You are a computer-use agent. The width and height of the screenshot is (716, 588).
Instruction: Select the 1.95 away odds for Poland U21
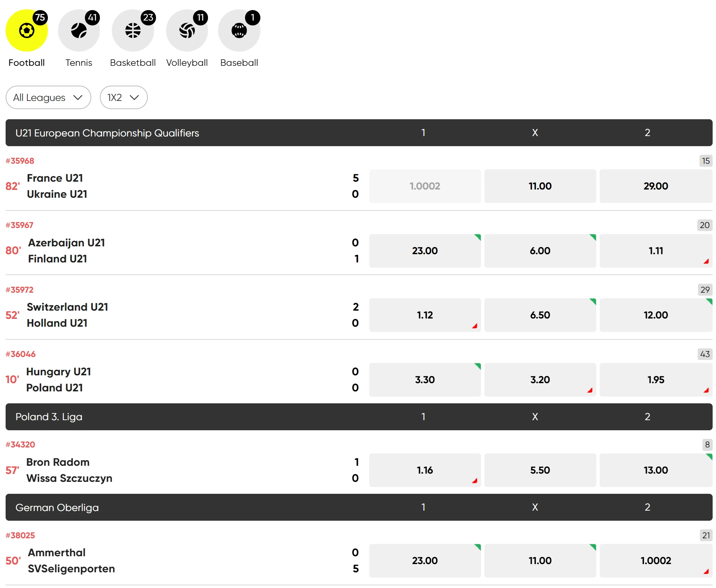pos(656,379)
